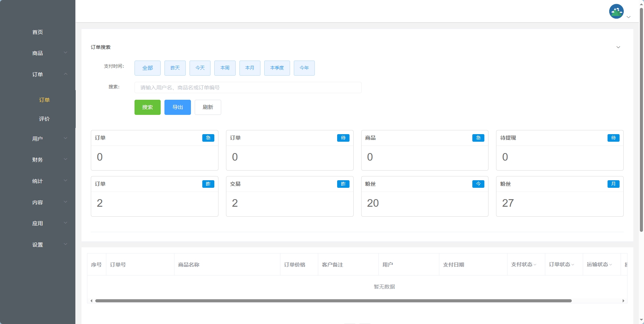Image resolution: width=644 pixels, height=324 pixels.
Task: Expand the 内容 sidebar menu
Action: coord(37,202)
